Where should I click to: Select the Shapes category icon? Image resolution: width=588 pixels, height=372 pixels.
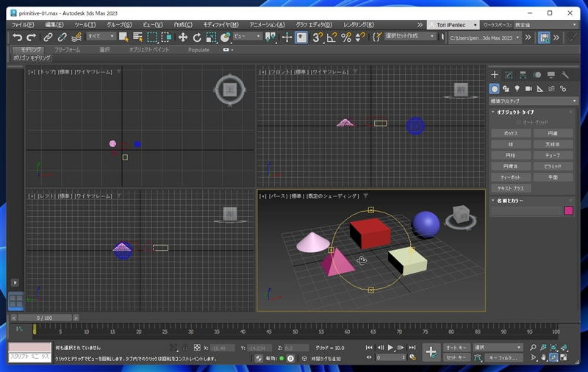(x=506, y=89)
